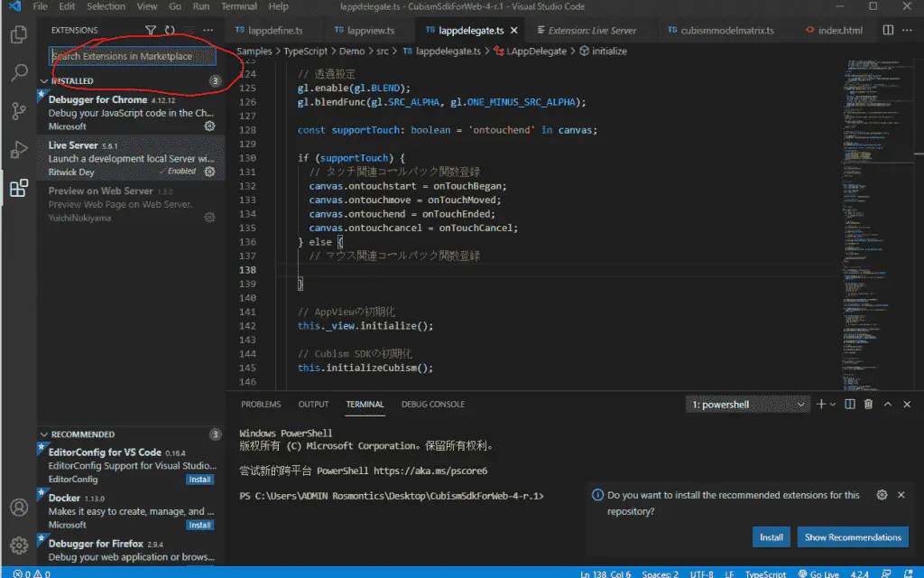924x578 pixels.
Task: Split the terminal pane
Action: click(850, 404)
